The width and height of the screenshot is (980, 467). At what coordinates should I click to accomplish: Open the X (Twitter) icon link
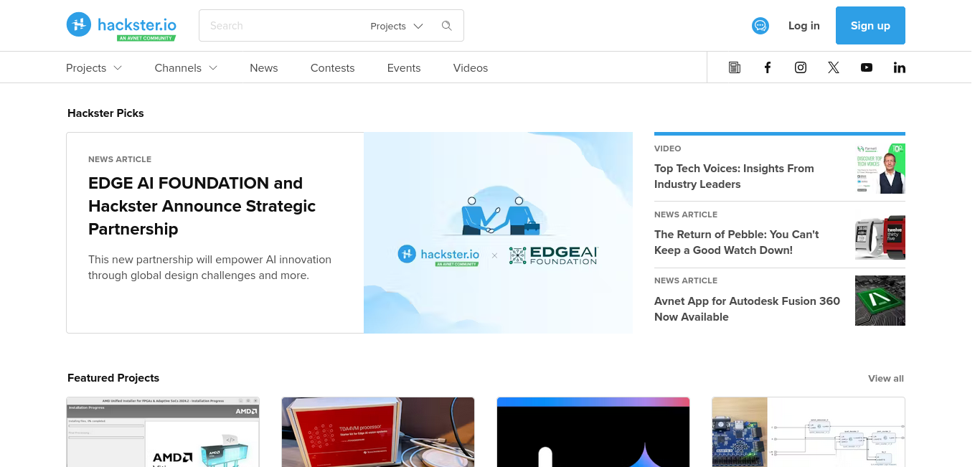tap(833, 67)
